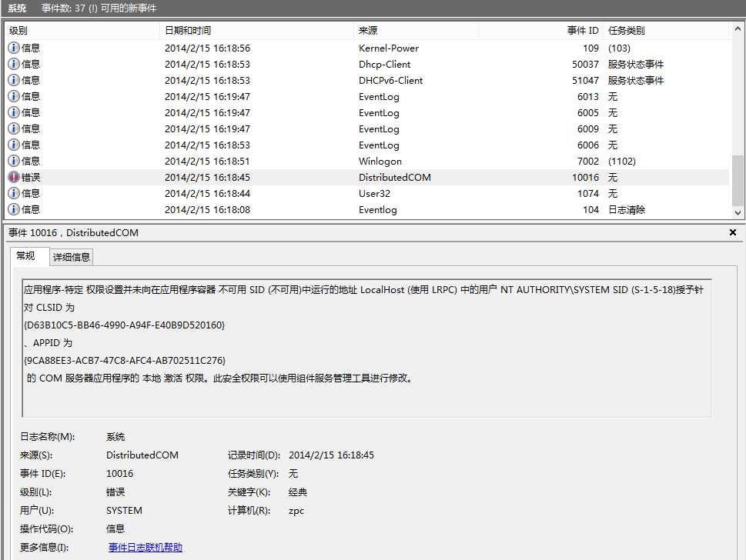Open the 事件日志联机帮助 link
Image resolution: width=746 pixels, height=560 pixels.
pos(145,547)
